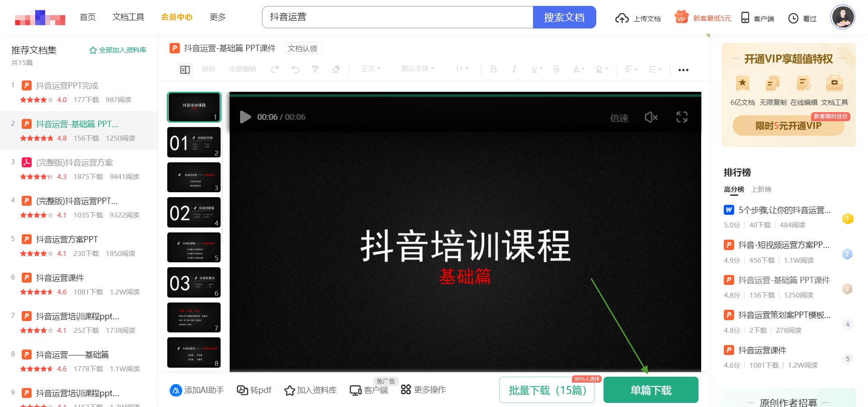This screenshot has height=407, width=868.
Task: Open the 会员中心 menu item
Action: (x=177, y=17)
